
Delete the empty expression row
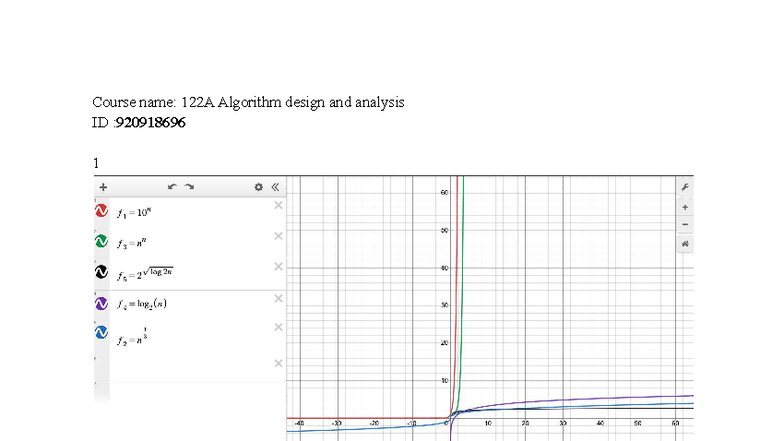coord(278,364)
